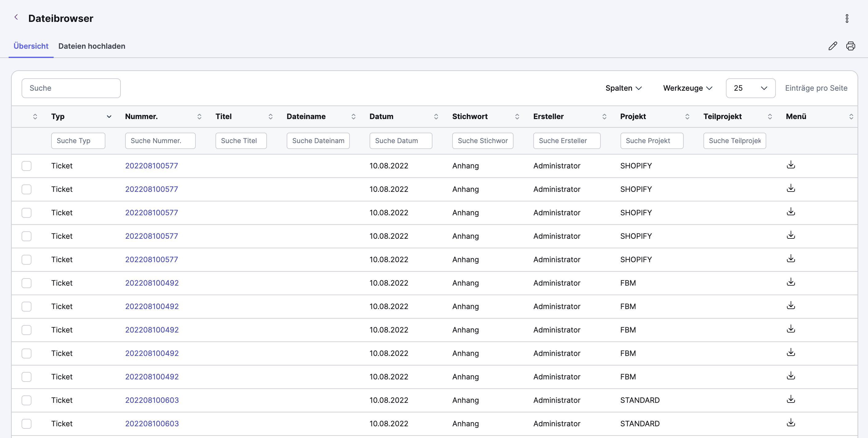Image resolution: width=868 pixels, height=438 pixels.
Task: Click the pencil edit icon
Action: (833, 46)
